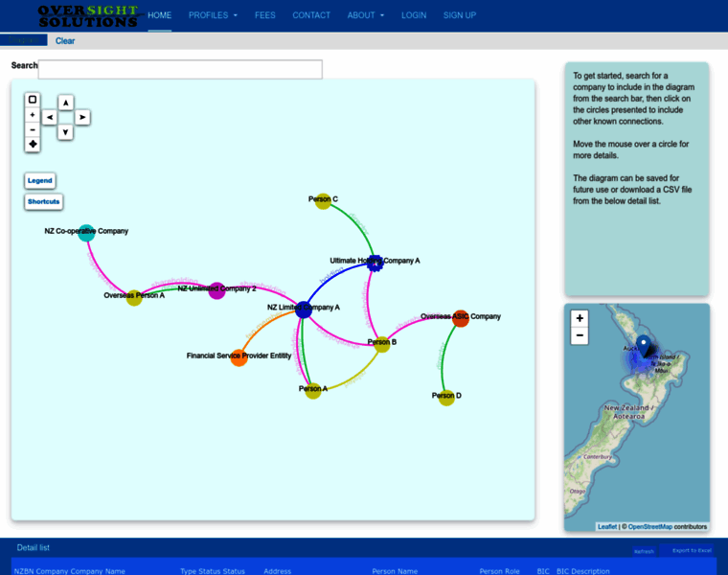Pan the diagram right with arrow button

tap(82, 117)
